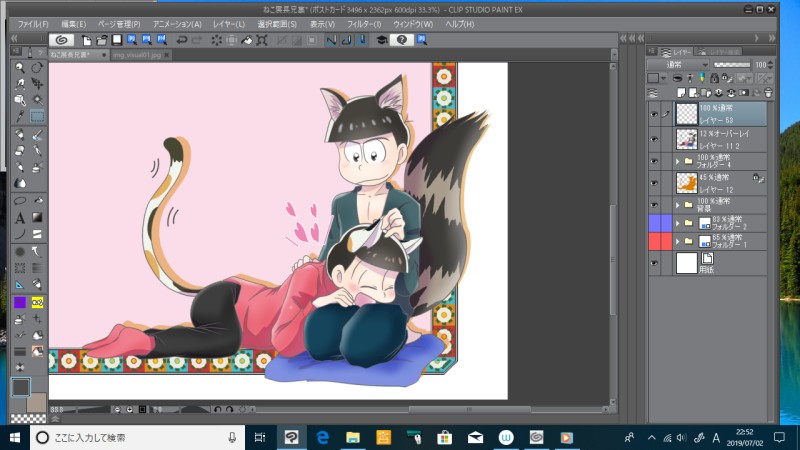Select the sub drawing color swatch
Viewport: 800px width, 450px height.
pos(37,403)
